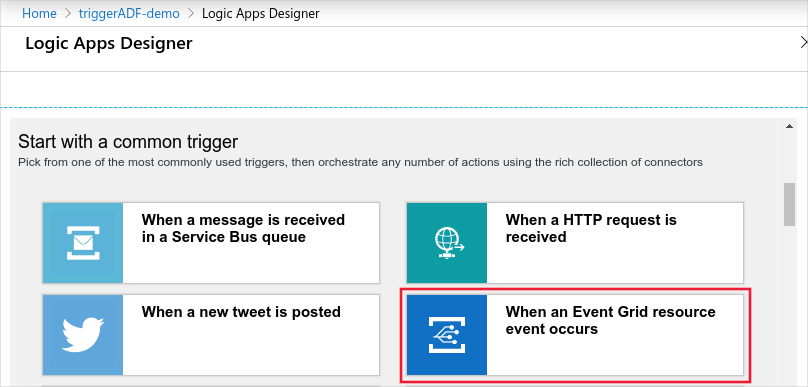Click the chevron at the right of the title bar
This screenshot has height=387, width=808.
click(x=803, y=42)
